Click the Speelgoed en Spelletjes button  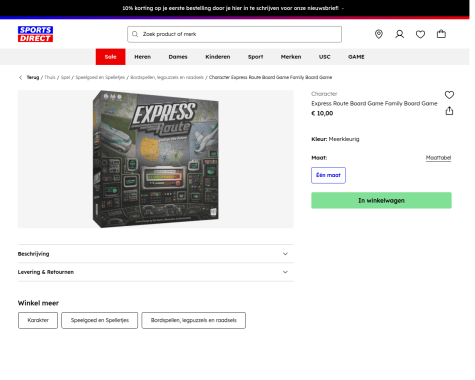tap(100, 320)
